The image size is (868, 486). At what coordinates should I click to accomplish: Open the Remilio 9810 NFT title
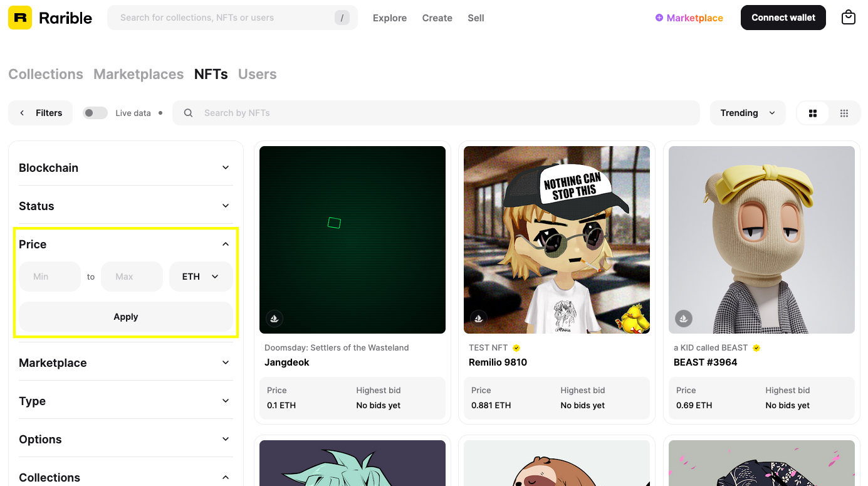click(498, 362)
